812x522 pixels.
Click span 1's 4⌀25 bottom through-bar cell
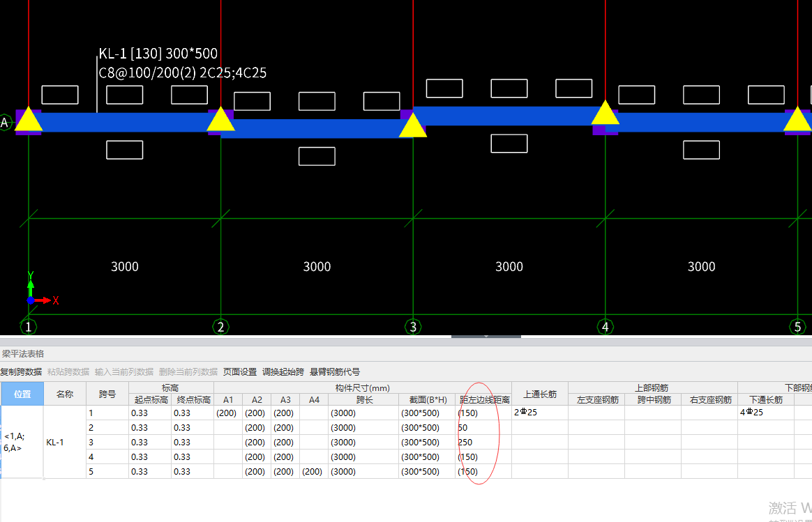pos(766,413)
